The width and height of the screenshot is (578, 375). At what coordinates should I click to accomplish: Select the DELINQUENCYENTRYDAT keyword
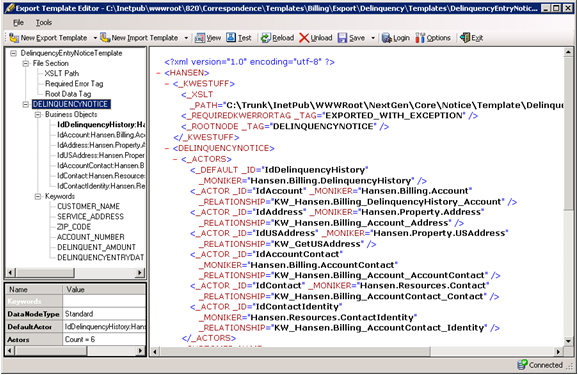101,257
